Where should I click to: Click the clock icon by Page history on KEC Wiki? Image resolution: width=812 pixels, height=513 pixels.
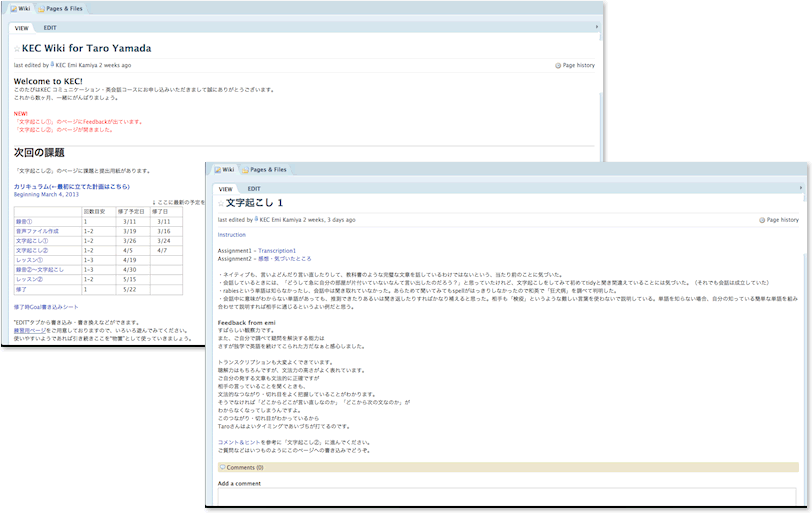pyautogui.click(x=558, y=65)
